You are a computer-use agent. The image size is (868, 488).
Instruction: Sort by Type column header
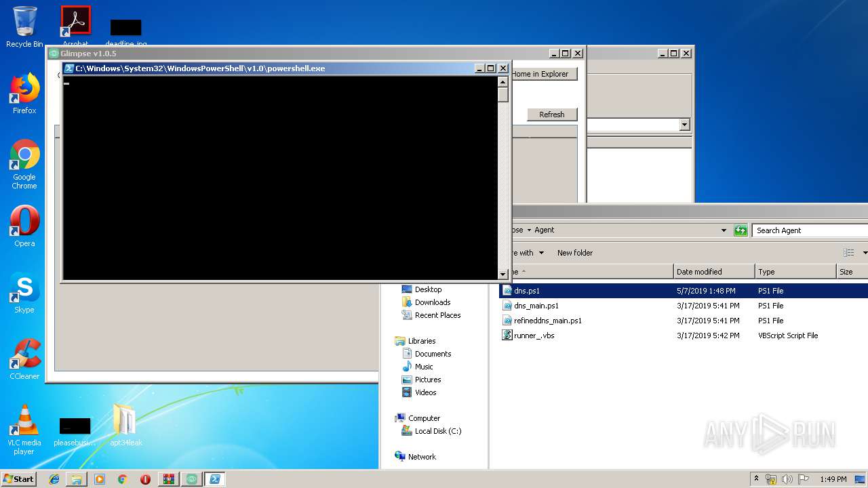click(x=795, y=272)
